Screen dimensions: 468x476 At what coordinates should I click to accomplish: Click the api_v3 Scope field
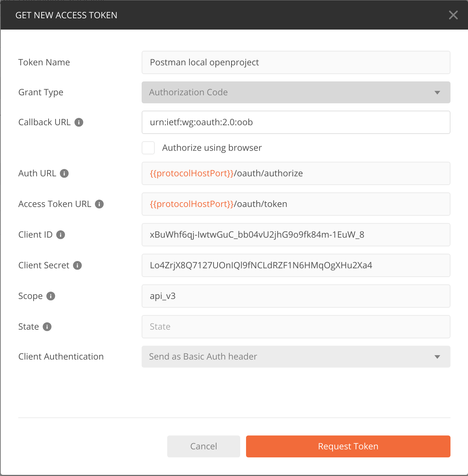click(296, 296)
